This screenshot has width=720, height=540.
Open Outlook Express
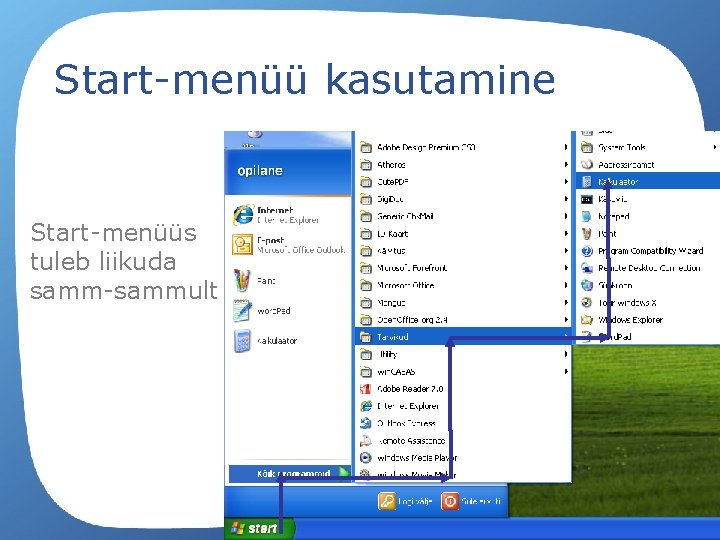click(463, 423)
